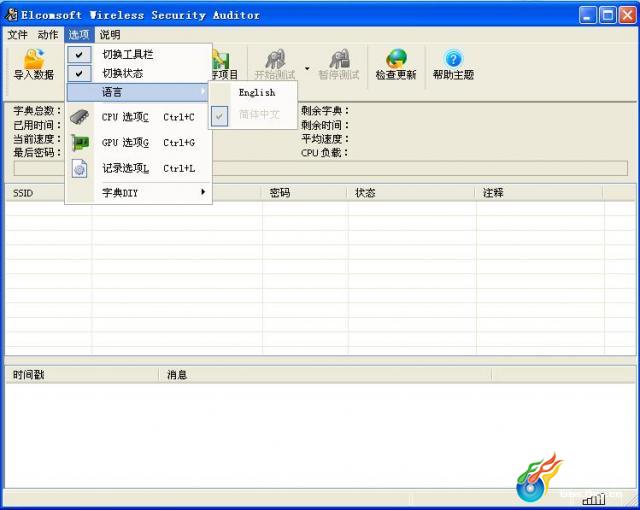Click the test progress bar

tap(320, 169)
